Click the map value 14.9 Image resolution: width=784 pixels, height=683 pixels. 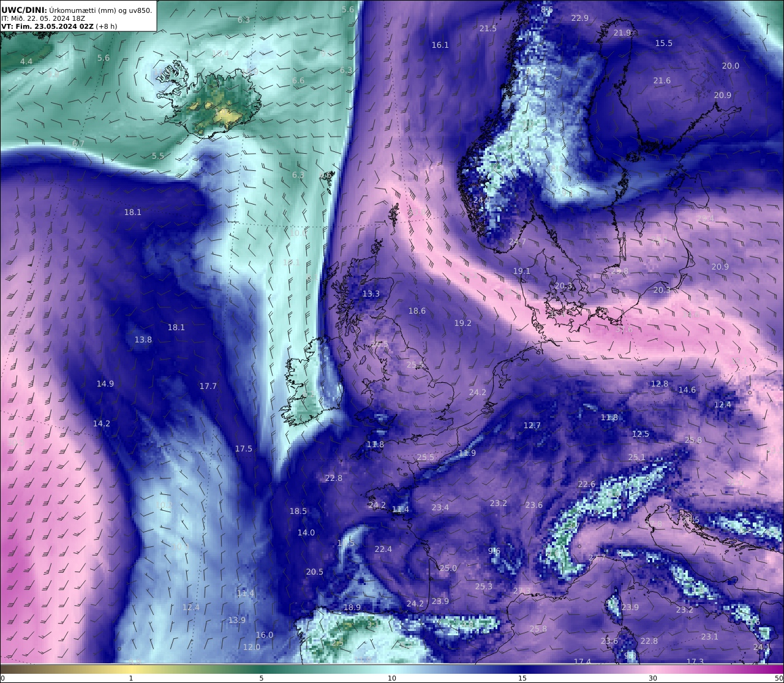pos(105,384)
